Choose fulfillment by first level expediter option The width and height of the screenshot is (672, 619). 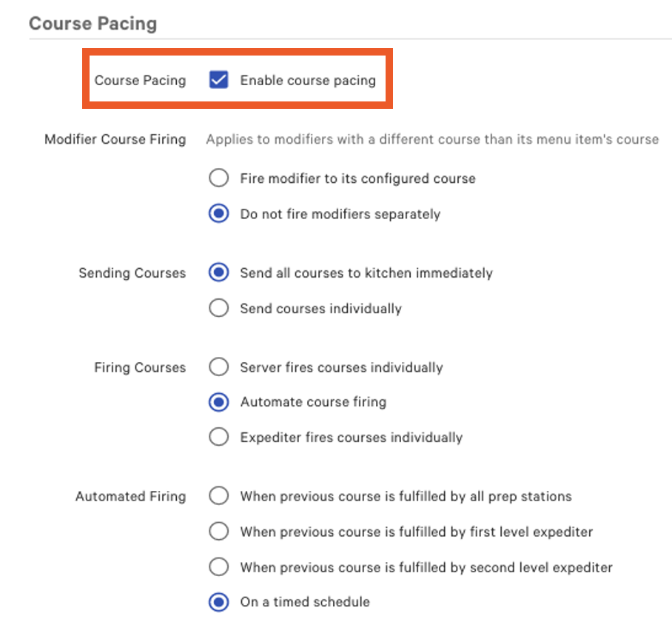point(219,532)
